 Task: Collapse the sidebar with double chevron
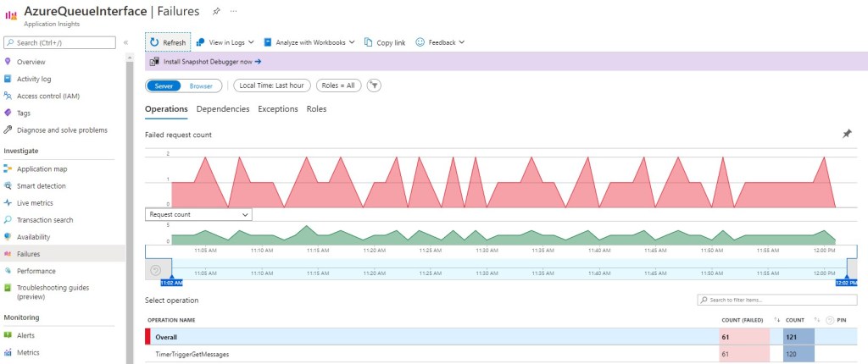(125, 42)
